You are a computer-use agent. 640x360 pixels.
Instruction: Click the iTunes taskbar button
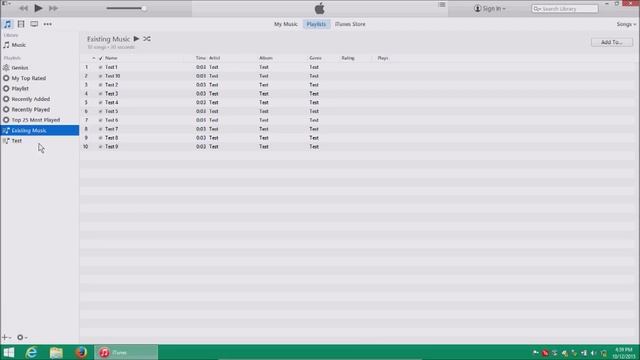tap(126, 352)
